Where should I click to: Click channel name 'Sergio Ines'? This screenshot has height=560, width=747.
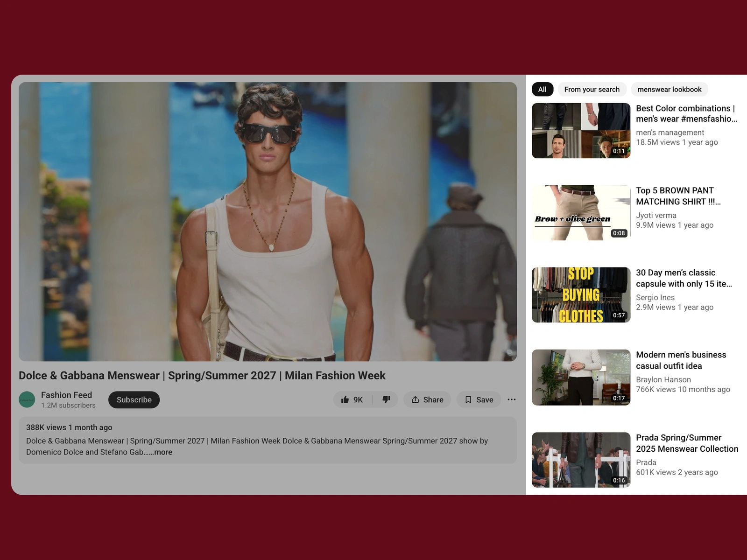655,297
